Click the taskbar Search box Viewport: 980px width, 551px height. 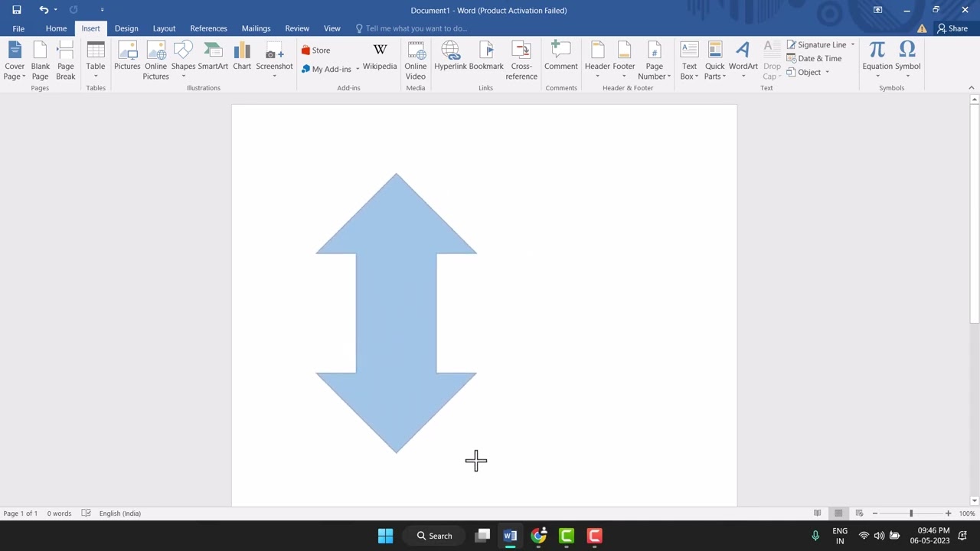435,536
